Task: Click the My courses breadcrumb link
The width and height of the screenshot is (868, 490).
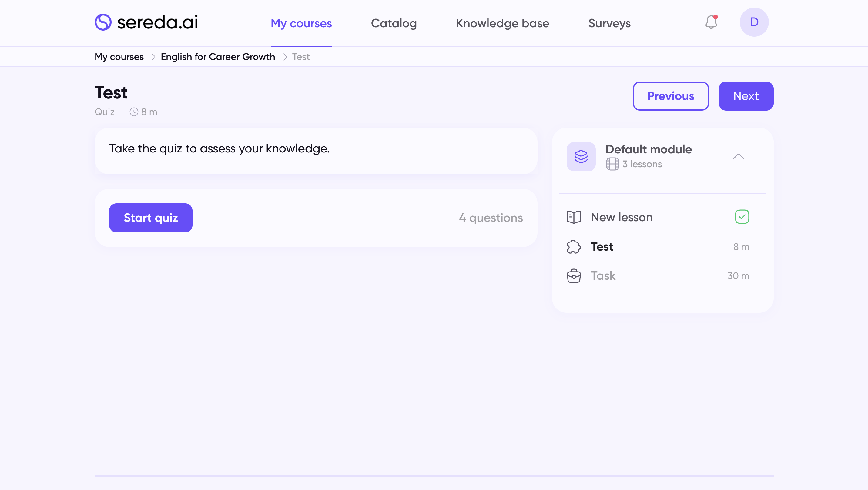Action: tap(119, 57)
